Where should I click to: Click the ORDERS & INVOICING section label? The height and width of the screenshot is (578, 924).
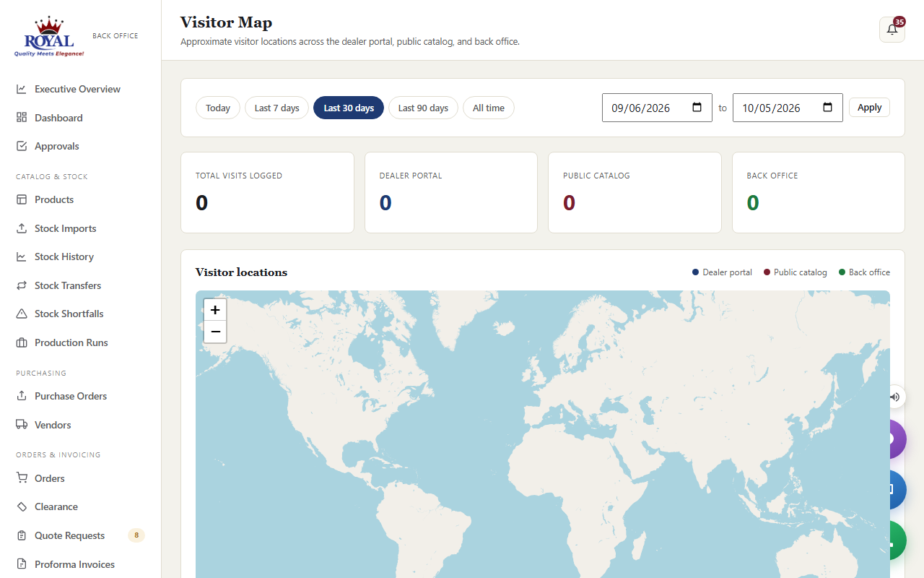[x=58, y=454]
